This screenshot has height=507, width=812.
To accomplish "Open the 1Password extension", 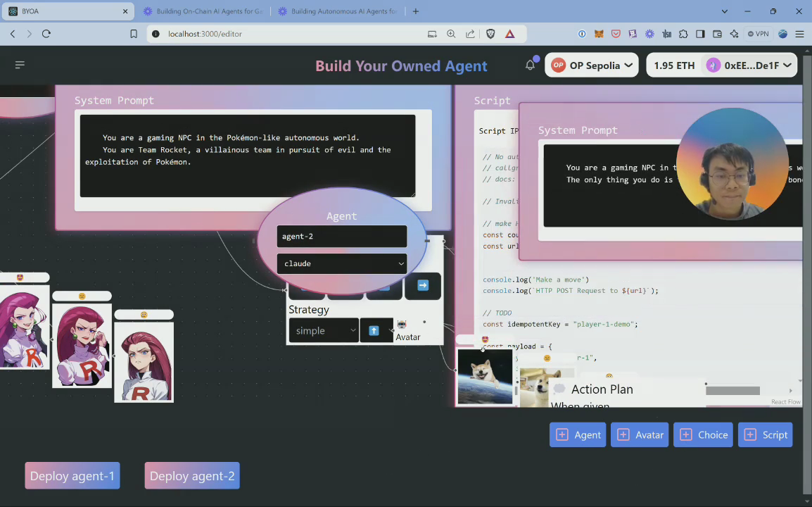I will [x=582, y=34].
